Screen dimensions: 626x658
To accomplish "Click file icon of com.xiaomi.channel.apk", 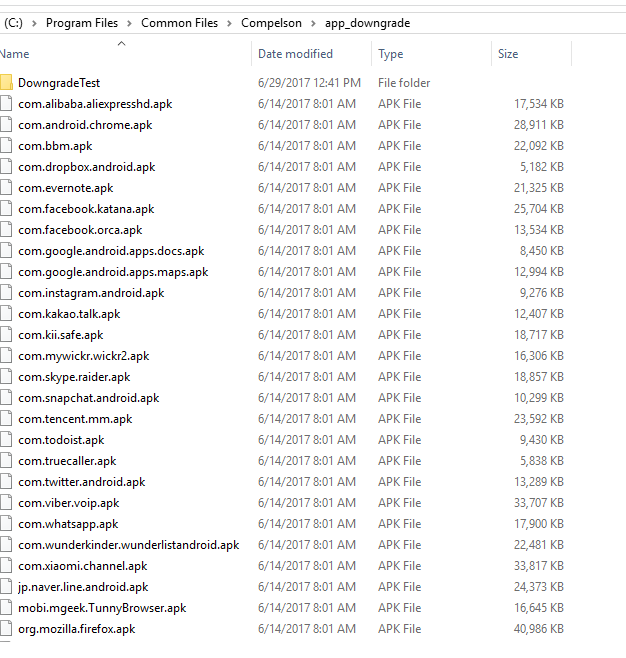I will 6,565.
